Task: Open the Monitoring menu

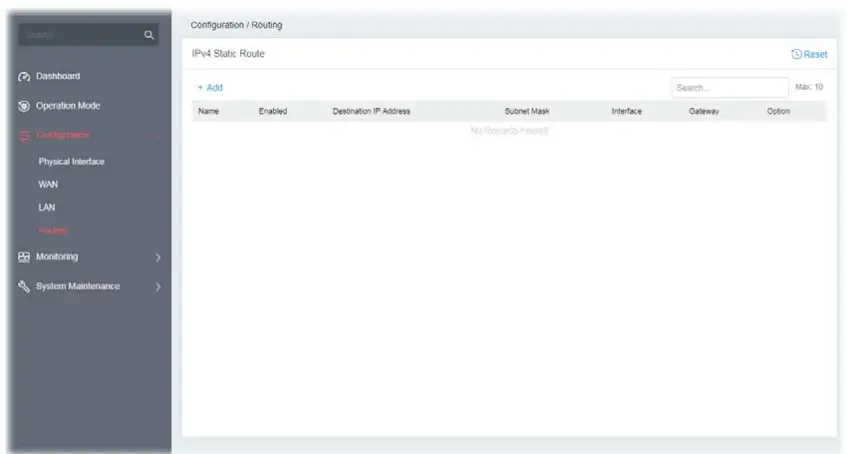Action: coord(57,257)
